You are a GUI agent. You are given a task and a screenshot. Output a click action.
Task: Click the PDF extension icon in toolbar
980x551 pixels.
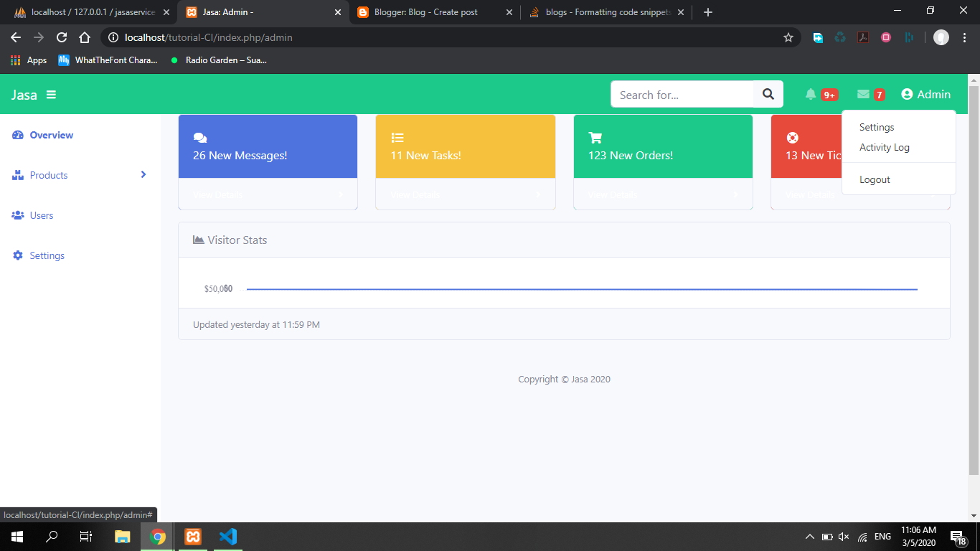click(x=863, y=37)
